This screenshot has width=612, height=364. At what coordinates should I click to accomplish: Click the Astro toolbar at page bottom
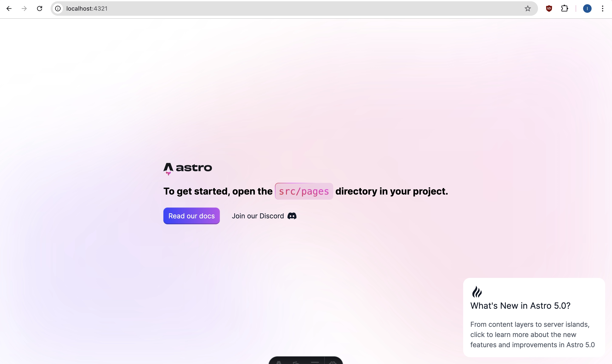pyautogui.click(x=306, y=361)
